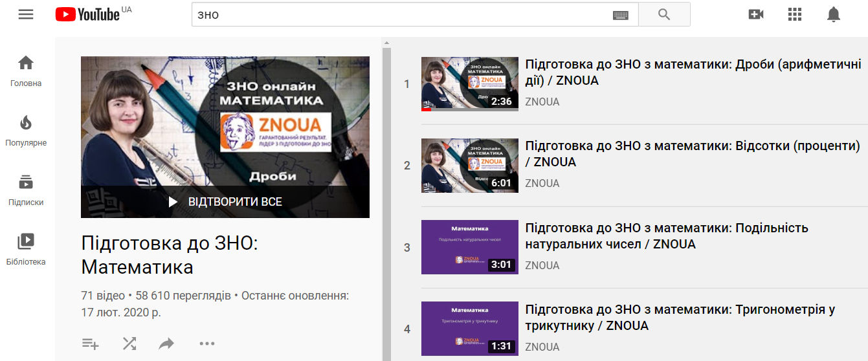Viewport: 868px width, 361px height.
Task: Open the create video camera icon
Action: pyautogui.click(x=756, y=14)
